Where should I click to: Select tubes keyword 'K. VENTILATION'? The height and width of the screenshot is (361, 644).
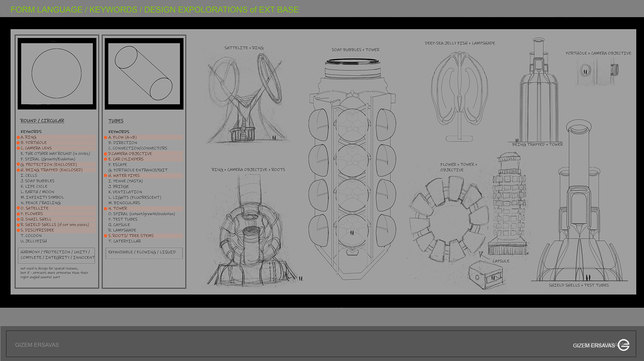[x=125, y=192]
